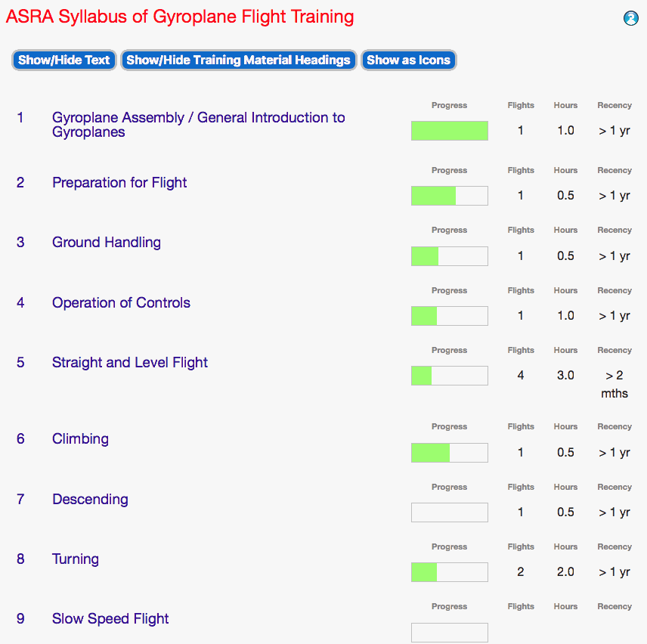This screenshot has width=647, height=644.
Task: Open the Turning lesson link
Action: (x=76, y=559)
